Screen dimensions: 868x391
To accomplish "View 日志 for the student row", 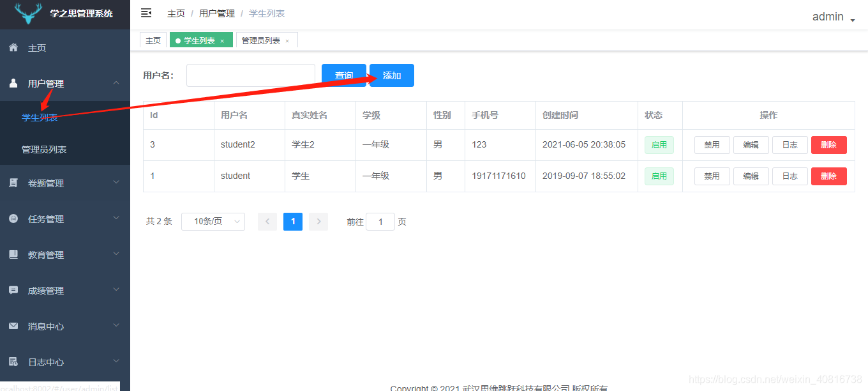I will 790,176.
